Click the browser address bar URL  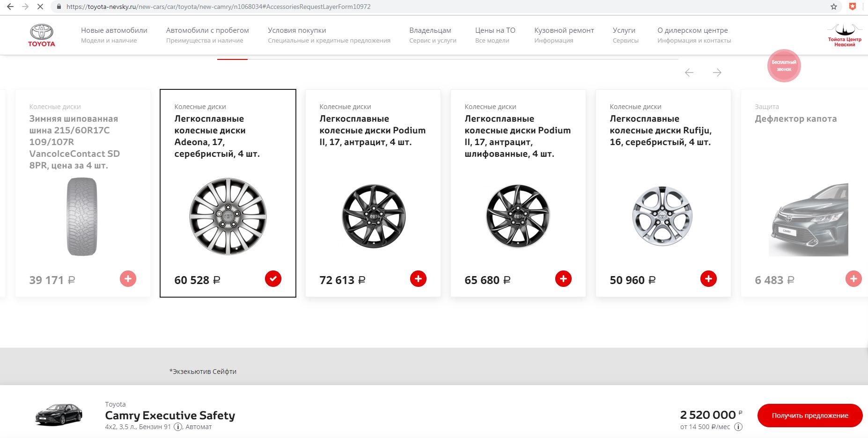coord(218,7)
